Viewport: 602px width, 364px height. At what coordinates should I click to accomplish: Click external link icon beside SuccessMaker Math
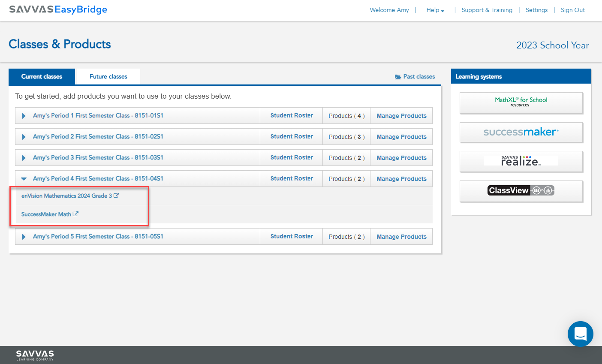click(76, 214)
